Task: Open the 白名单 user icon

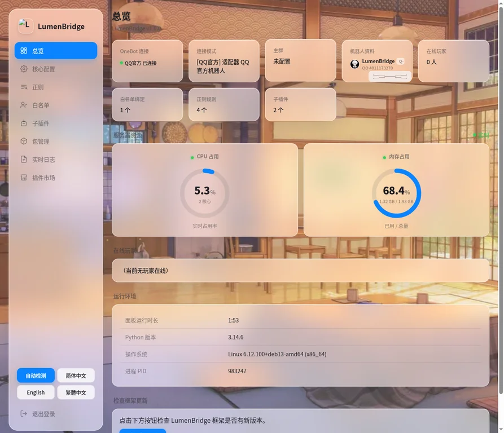Action: (24, 105)
